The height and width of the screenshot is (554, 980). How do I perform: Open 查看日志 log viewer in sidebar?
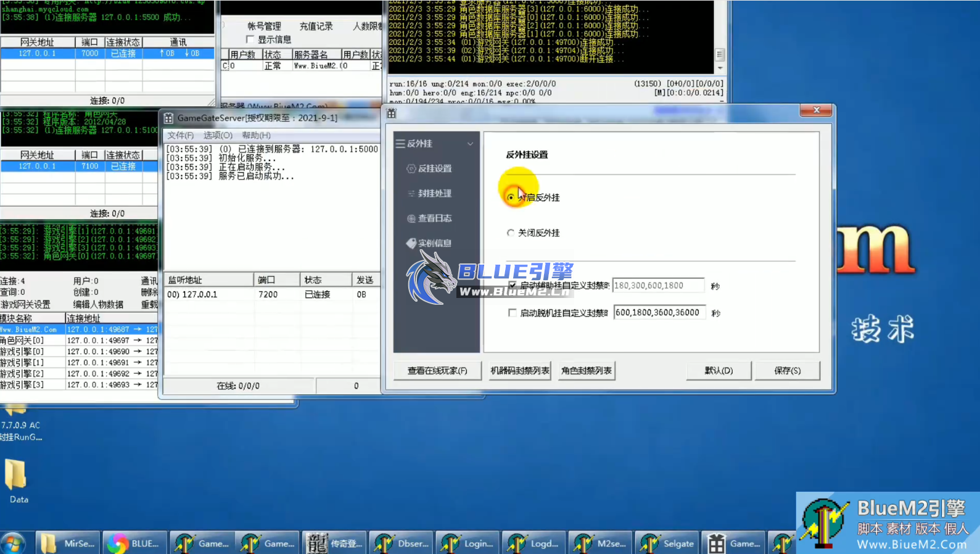tap(434, 218)
